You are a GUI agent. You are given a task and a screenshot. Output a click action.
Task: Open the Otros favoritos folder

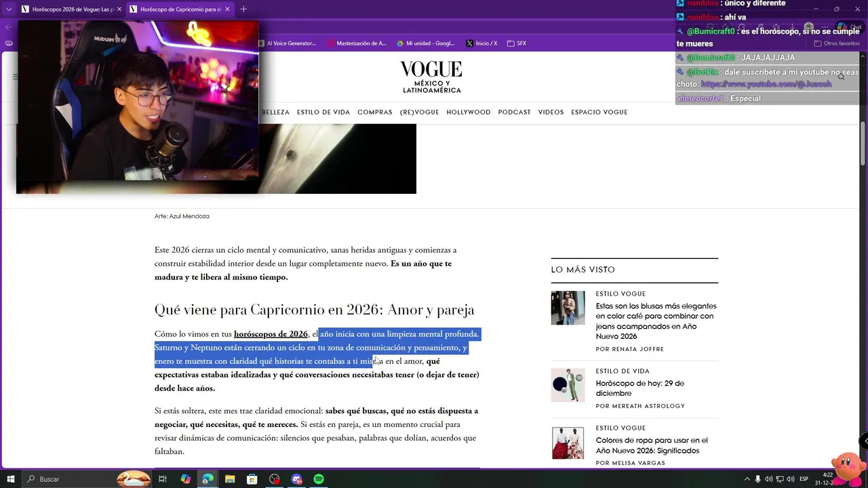[x=837, y=43]
